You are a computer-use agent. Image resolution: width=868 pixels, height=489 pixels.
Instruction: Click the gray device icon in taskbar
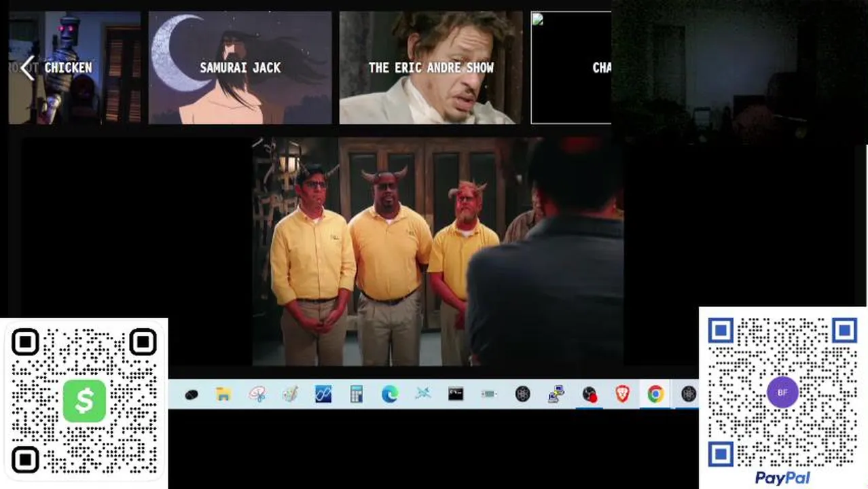click(x=489, y=394)
